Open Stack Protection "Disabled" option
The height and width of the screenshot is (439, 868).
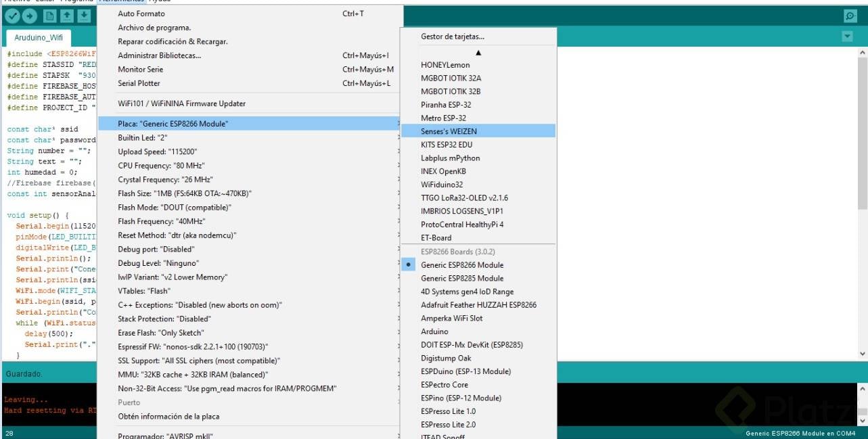[250, 319]
